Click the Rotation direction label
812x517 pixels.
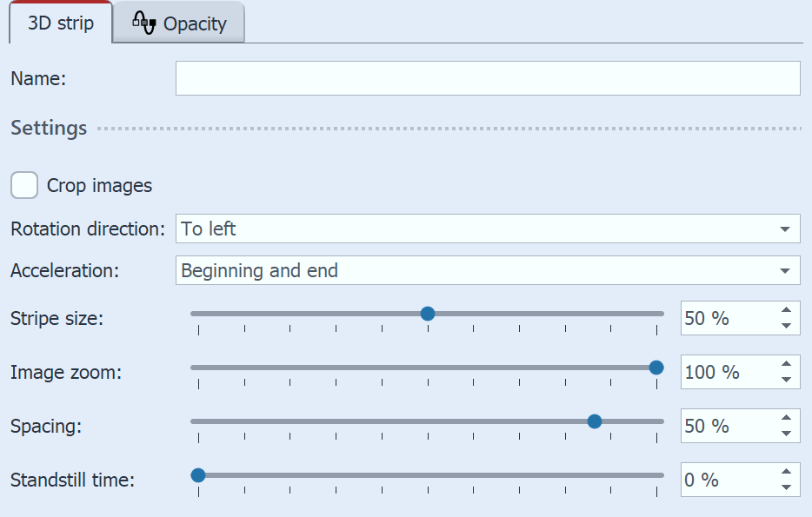(85, 229)
